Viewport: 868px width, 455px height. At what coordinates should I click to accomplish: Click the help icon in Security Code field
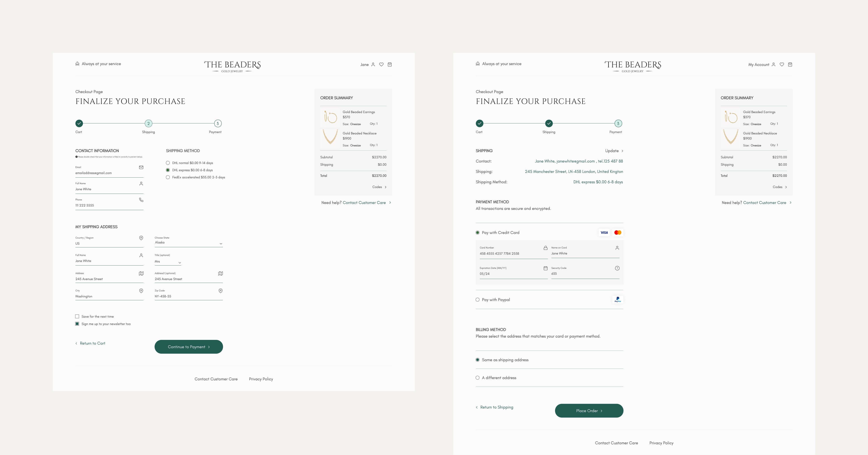pos(617,268)
